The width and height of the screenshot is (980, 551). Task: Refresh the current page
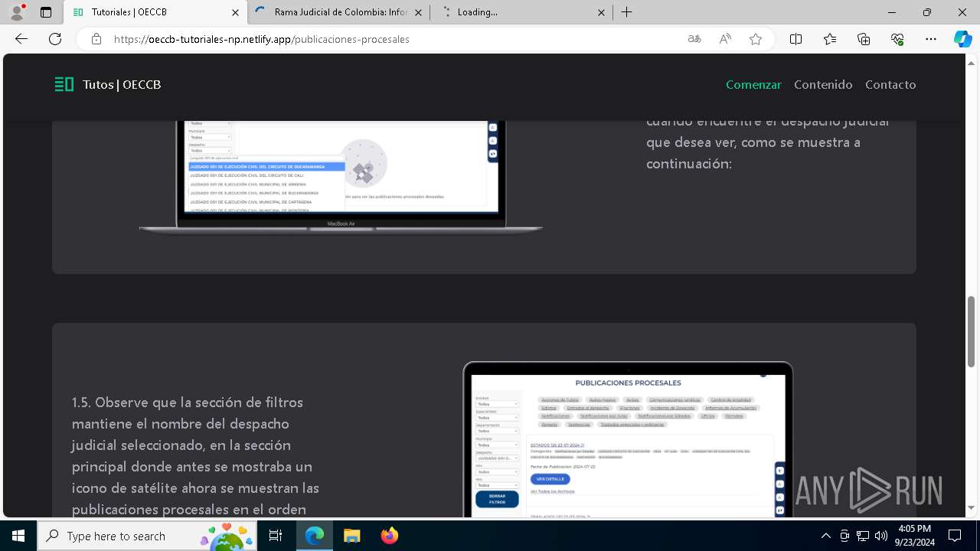tap(55, 39)
